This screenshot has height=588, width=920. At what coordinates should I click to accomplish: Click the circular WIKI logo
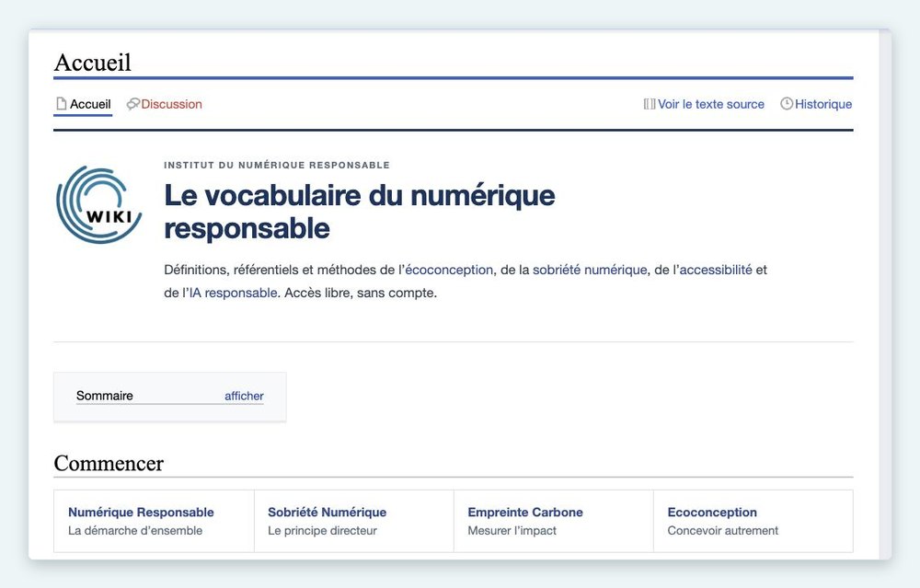pyautogui.click(x=98, y=205)
